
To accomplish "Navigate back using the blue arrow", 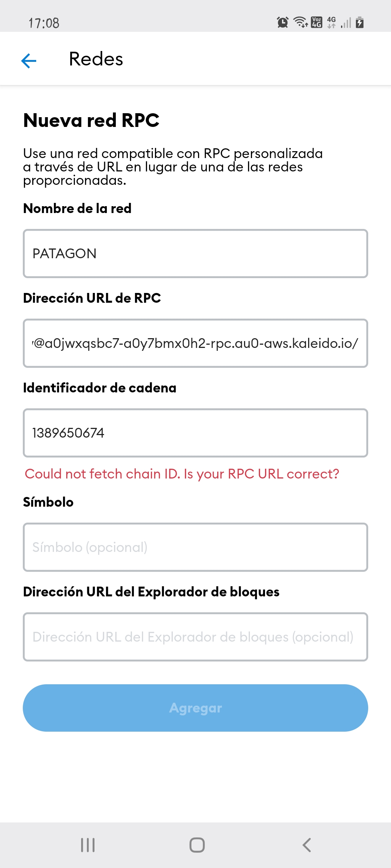I will click(29, 60).
